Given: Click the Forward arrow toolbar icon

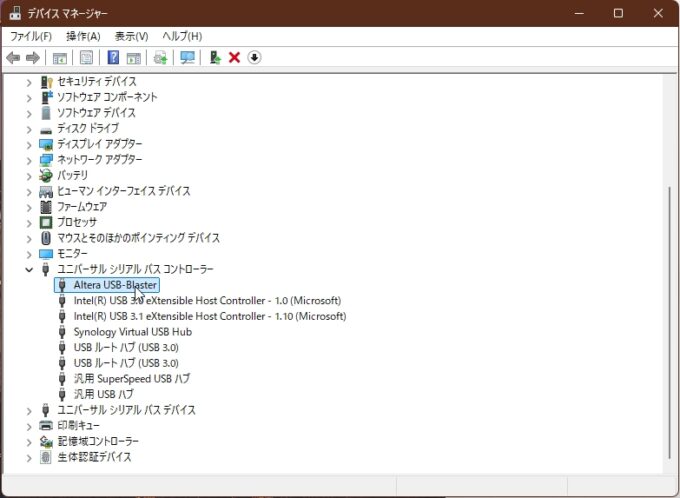Looking at the screenshot, I should 33,57.
